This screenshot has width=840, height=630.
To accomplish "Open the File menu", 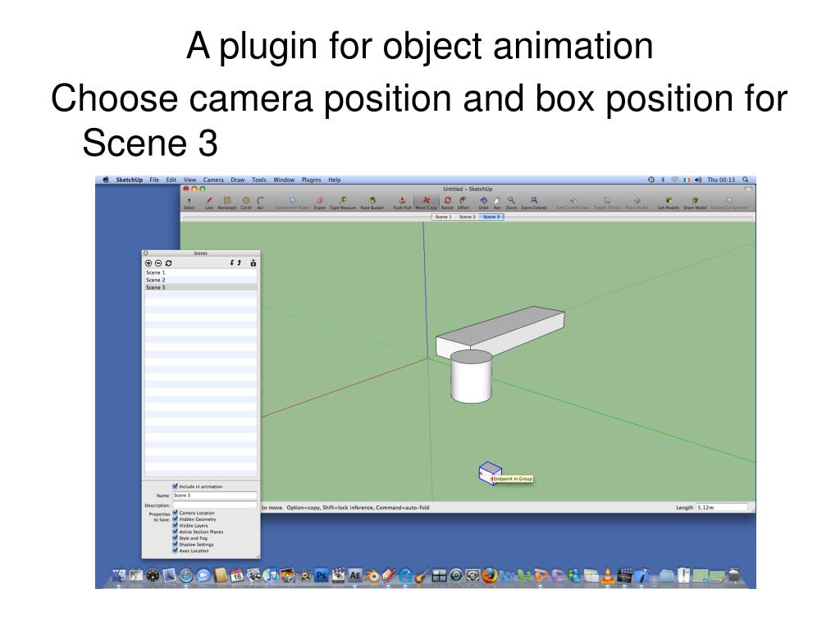I will [154, 180].
